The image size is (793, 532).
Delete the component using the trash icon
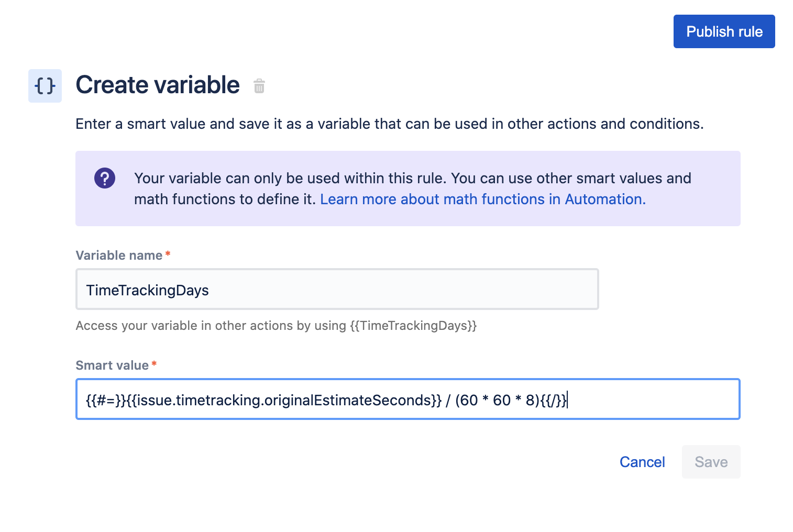(259, 86)
